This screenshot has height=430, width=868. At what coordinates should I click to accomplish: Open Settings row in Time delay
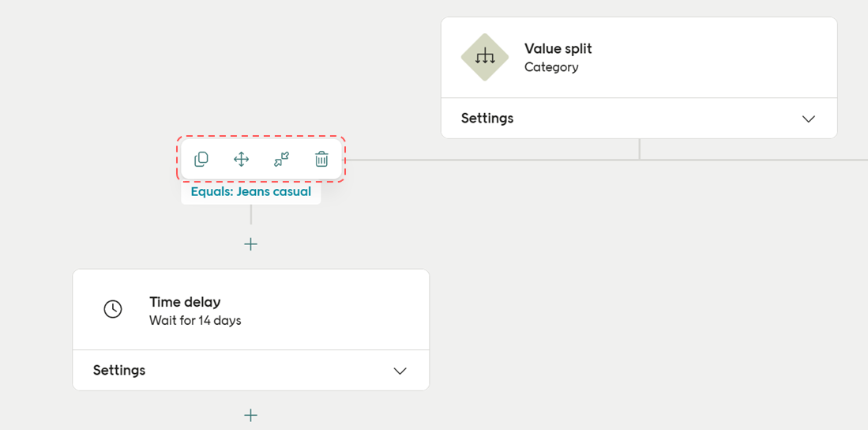click(x=119, y=371)
